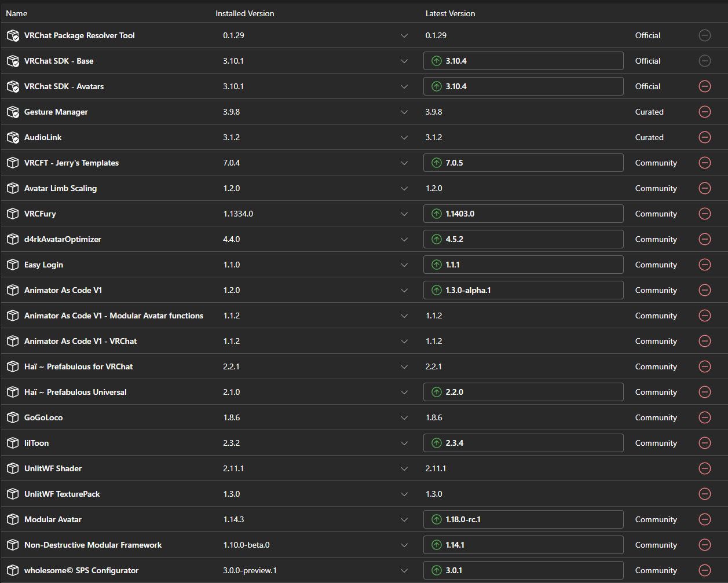Expand version dropdown for Animator As Code V1
This screenshot has width=728, height=583.
(404, 291)
